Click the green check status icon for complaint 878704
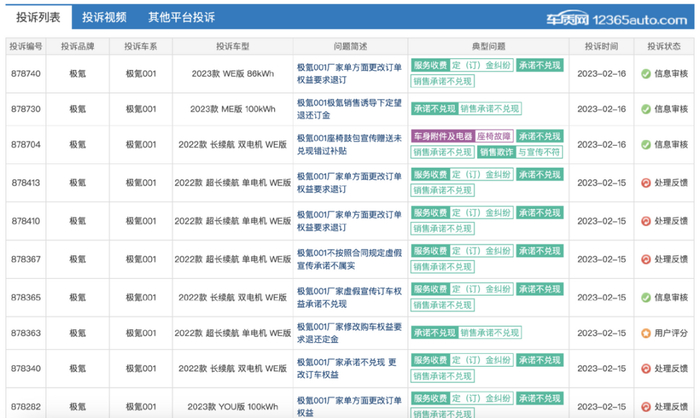 (x=646, y=145)
